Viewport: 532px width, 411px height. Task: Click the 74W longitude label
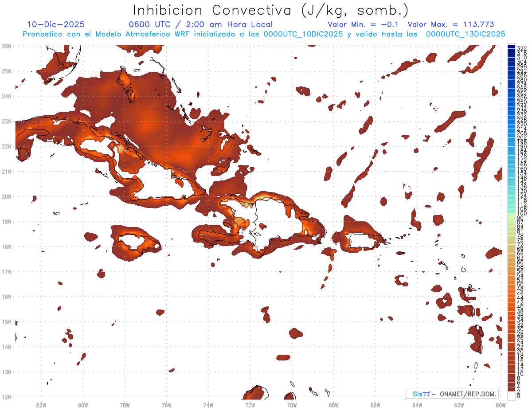(208, 405)
